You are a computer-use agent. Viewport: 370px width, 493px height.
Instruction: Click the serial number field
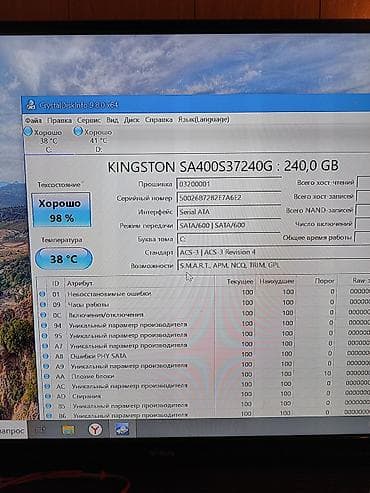pos(229,198)
